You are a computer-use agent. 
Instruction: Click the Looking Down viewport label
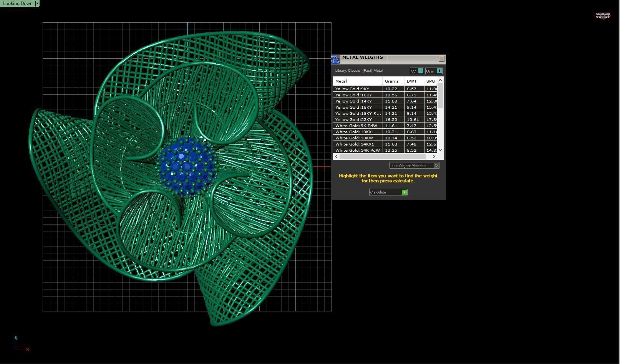tap(18, 3)
